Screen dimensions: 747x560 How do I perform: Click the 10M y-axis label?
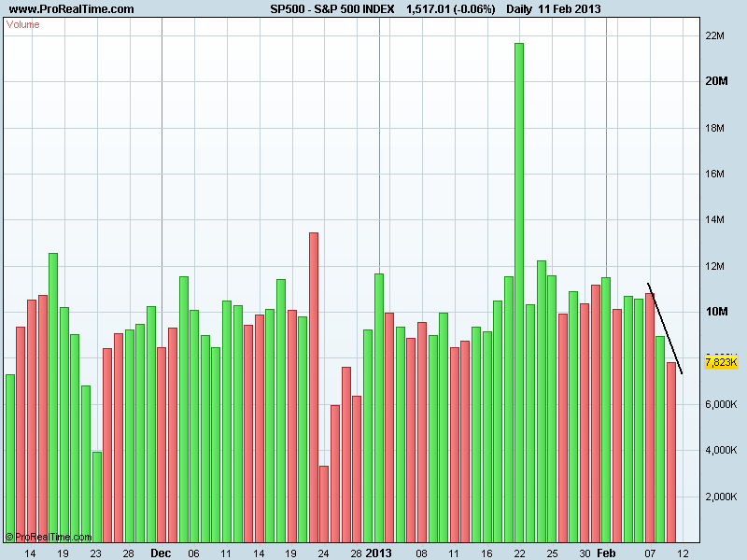tap(716, 312)
